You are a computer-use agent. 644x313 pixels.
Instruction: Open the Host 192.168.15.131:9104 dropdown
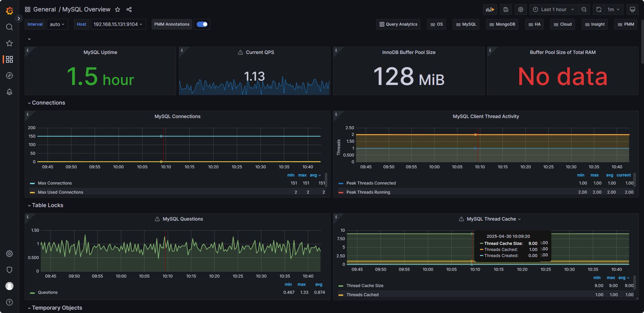[x=118, y=24]
